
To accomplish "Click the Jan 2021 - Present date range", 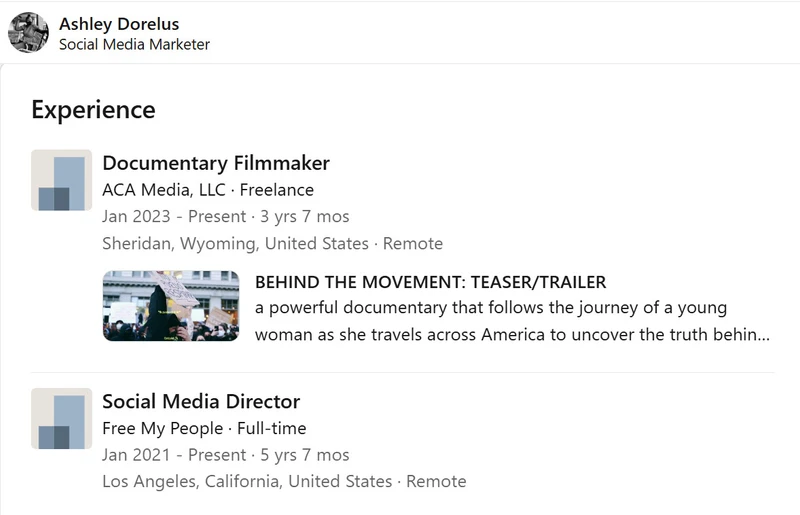I will (174, 455).
